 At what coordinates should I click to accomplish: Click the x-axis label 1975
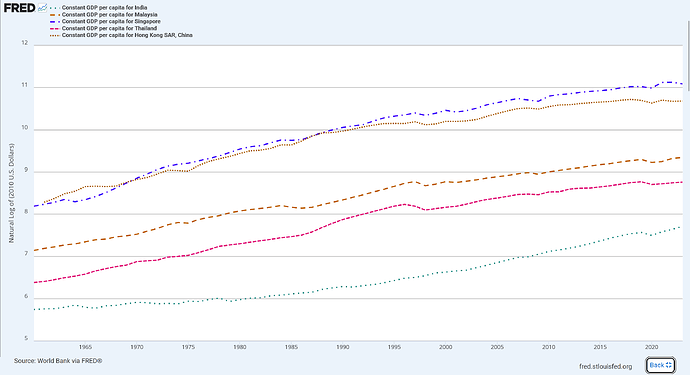[188, 347]
